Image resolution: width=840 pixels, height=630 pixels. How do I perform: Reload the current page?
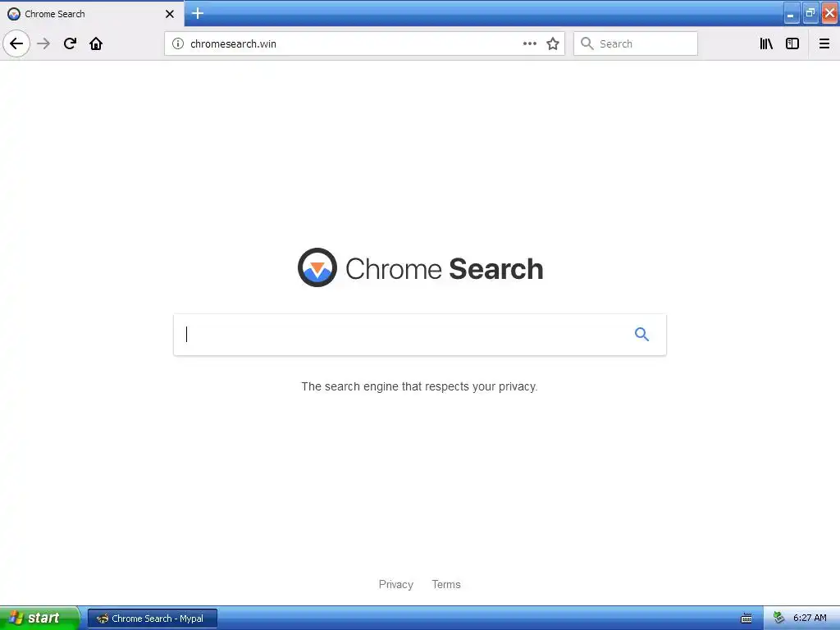click(70, 43)
